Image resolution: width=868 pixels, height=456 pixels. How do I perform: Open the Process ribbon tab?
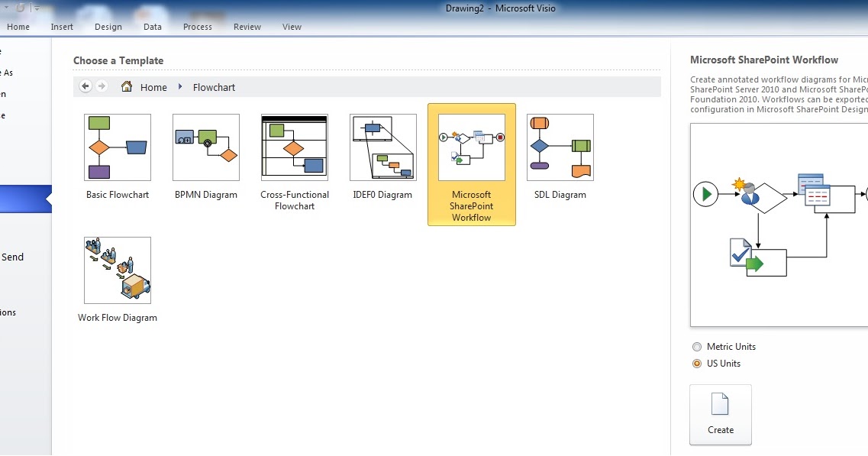(198, 27)
